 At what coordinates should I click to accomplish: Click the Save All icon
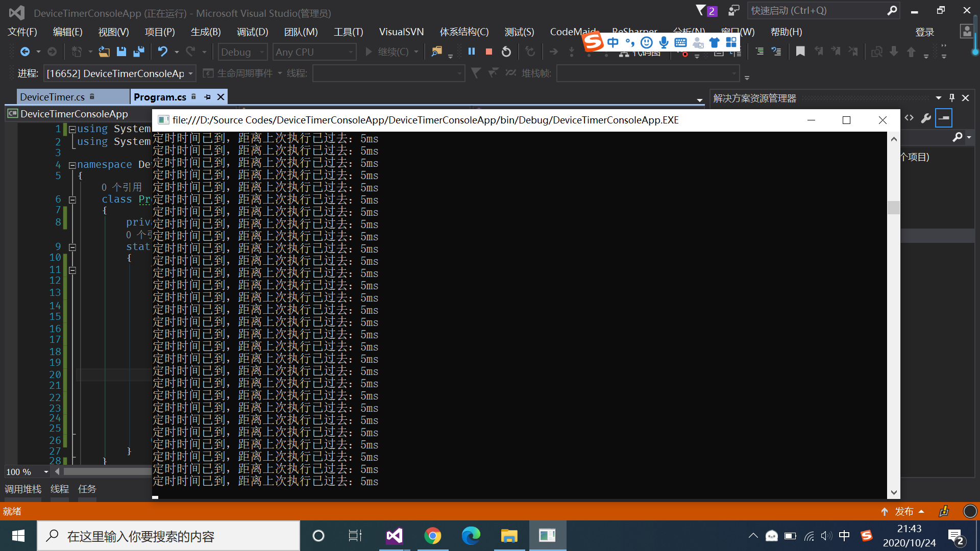point(138,52)
